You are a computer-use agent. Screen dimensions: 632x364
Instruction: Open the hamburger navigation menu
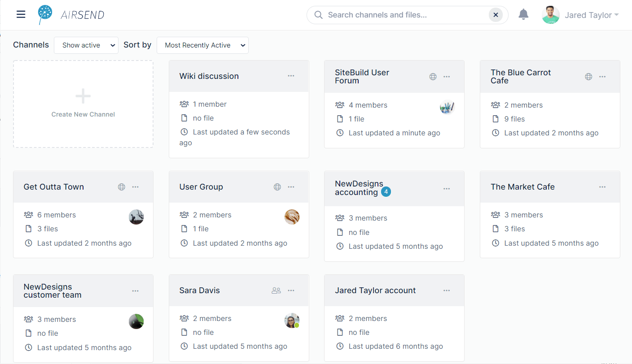pos(21,15)
